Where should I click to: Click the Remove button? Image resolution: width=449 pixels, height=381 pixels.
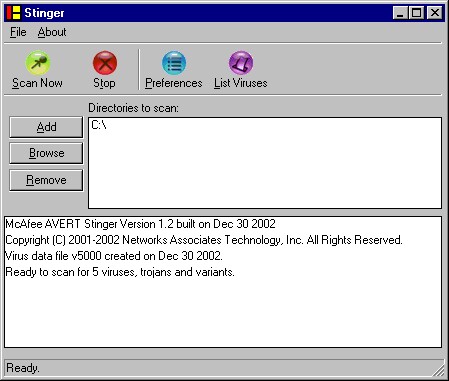click(46, 180)
